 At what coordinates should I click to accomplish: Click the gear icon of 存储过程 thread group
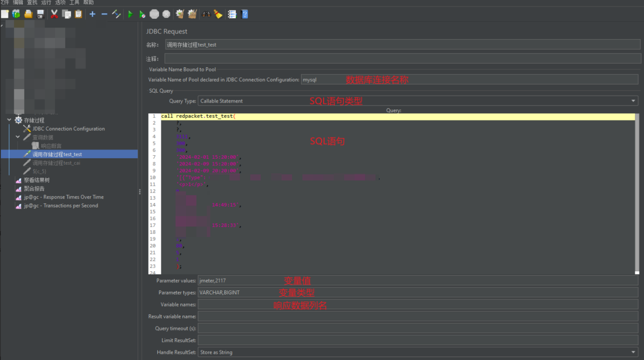(18, 120)
